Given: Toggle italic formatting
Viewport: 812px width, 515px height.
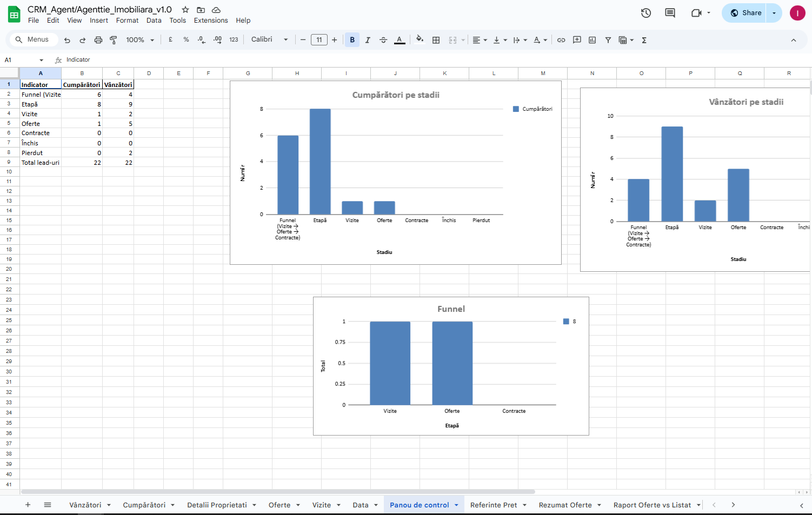Looking at the screenshot, I should pyautogui.click(x=368, y=39).
